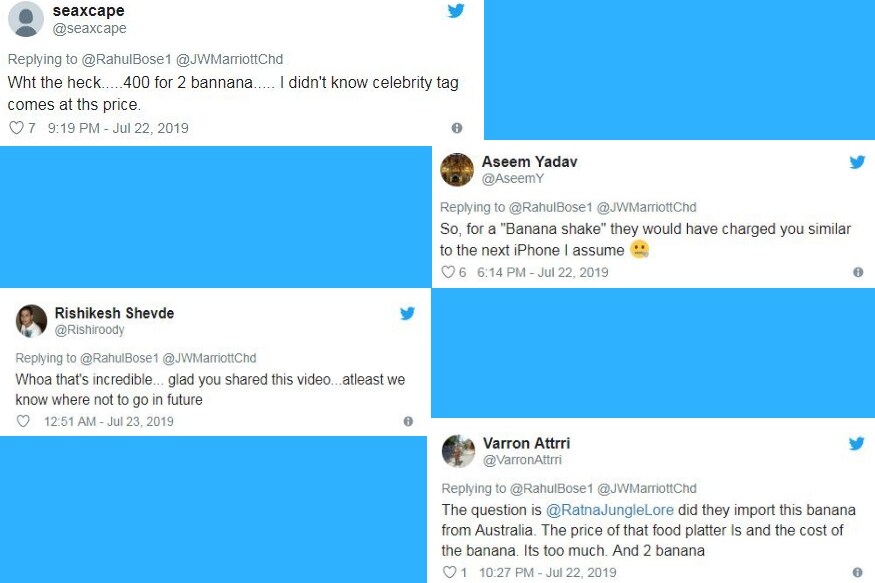Click Varron Attrri's display name
Viewport: 875px width, 583px height.
(x=526, y=443)
